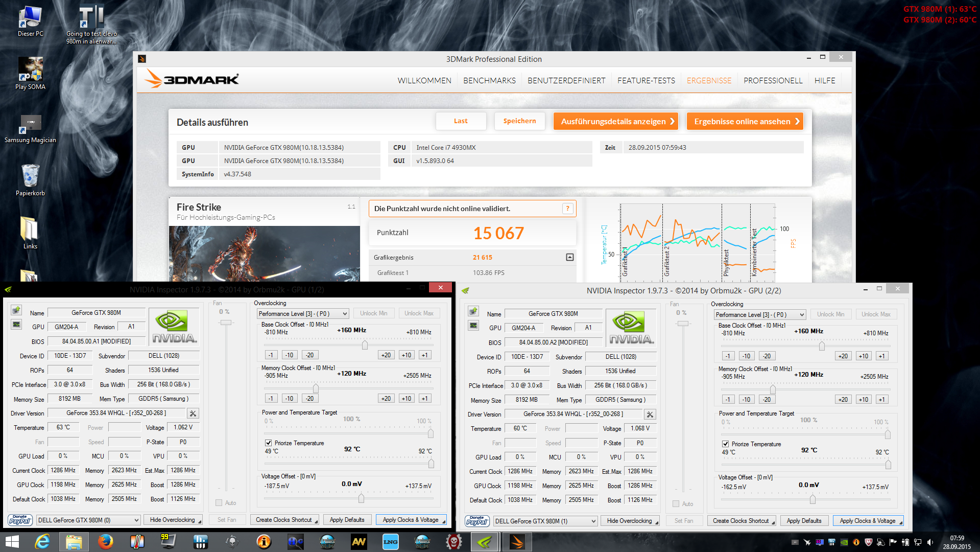980x552 pixels.
Task: Switch to BENUTZERDEFINIERT tab
Action: pyautogui.click(x=566, y=81)
